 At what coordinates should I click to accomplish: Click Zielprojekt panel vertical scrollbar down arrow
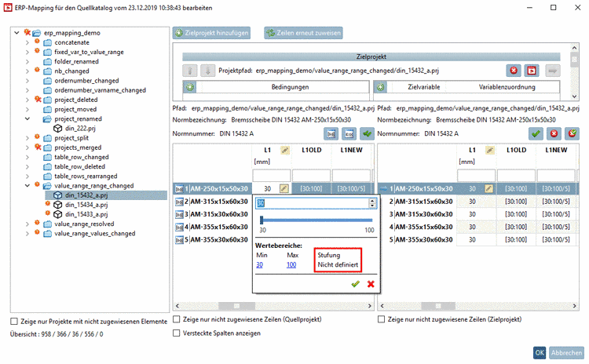pos(574,96)
